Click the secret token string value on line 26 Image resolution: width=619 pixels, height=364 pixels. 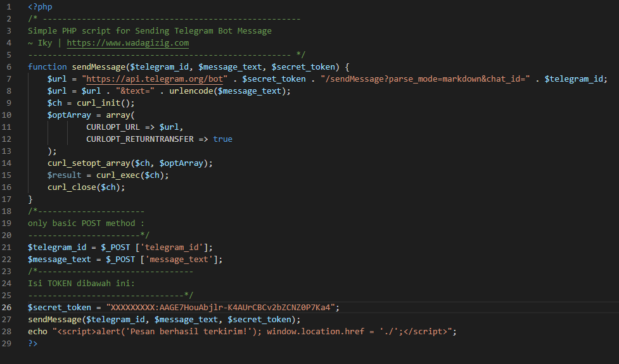[220, 307]
